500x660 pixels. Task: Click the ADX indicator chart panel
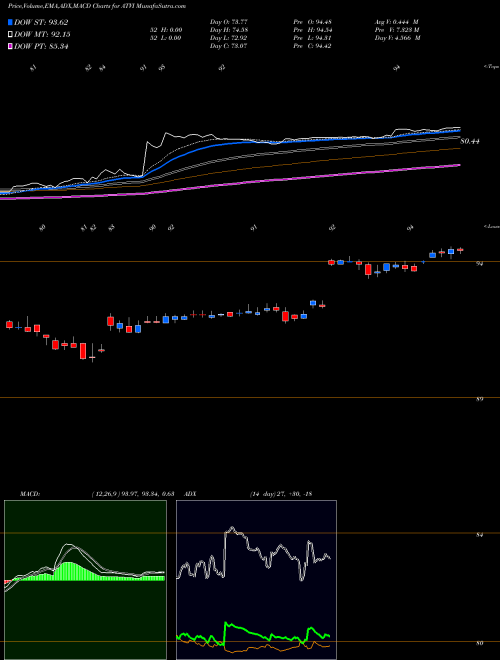(x=256, y=580)
